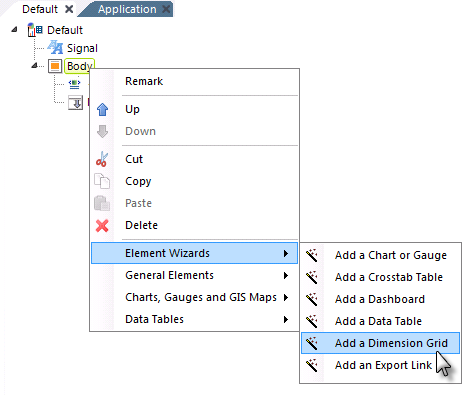465x395 pixels.
Task: Choose Add an Export Link wizard
Action: pyautogui.click(x=381, y=365)
